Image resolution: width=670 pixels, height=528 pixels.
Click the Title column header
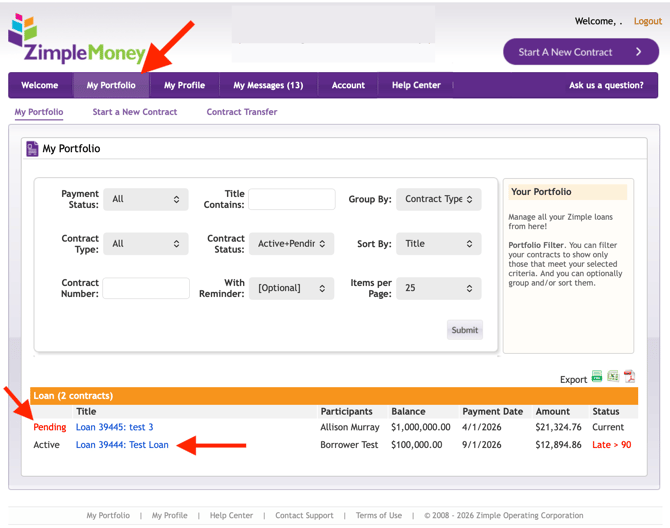coord(86,411)
